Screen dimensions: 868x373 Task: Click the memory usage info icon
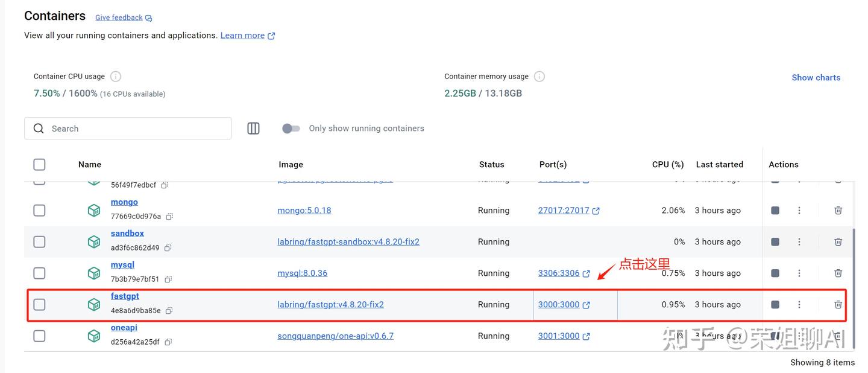click(539, 76)
